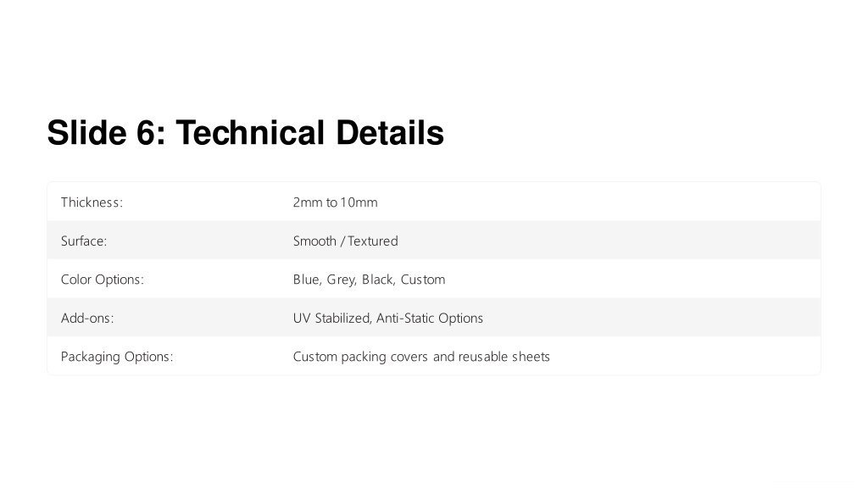Select the Add-ons row label
The width and height of the screenshot is (868, 488).
87,319
